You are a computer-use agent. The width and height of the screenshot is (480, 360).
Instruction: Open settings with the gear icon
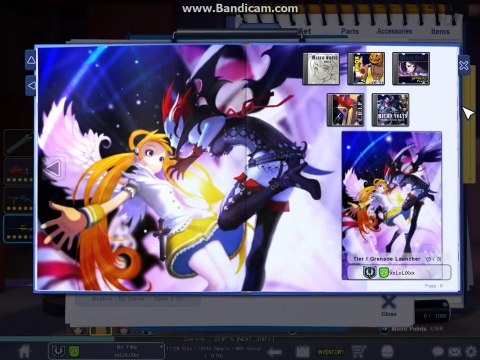click(471, 352)
